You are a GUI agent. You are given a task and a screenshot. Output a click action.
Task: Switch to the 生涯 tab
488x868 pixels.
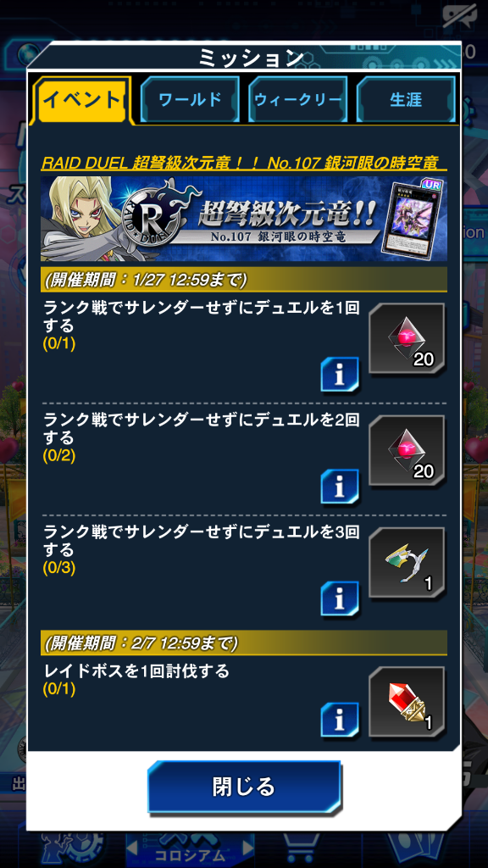406,100
